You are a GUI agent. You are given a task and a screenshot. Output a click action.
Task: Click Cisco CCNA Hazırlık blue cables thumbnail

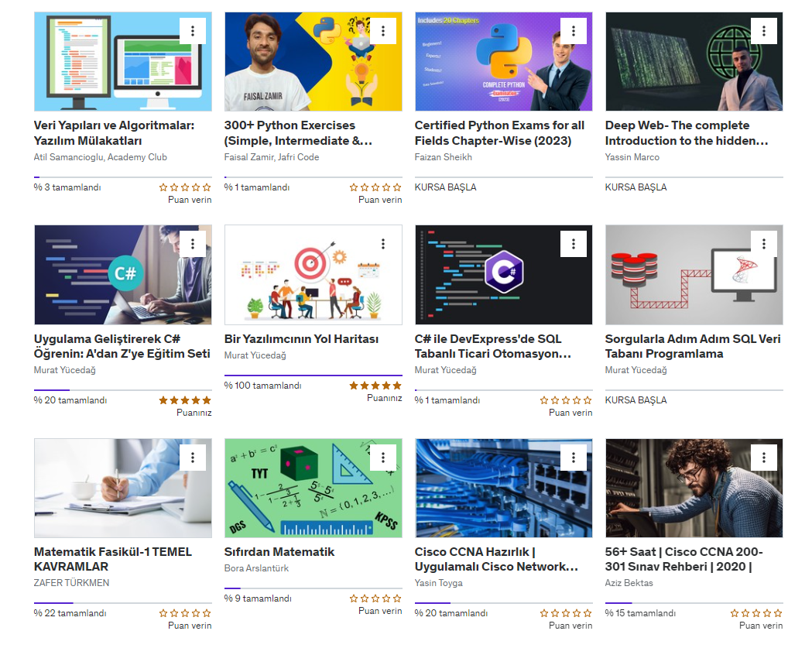tap(503, 488)
